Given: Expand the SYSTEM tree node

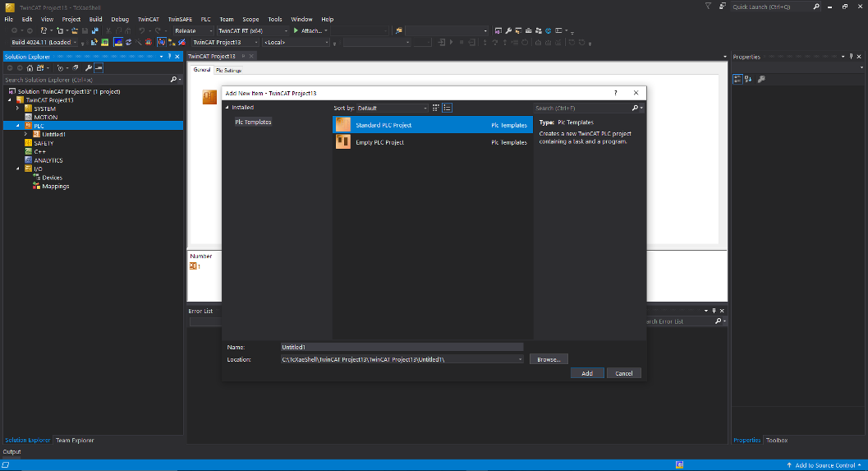Looking at the screenshot, I should [x=18, y=109].
